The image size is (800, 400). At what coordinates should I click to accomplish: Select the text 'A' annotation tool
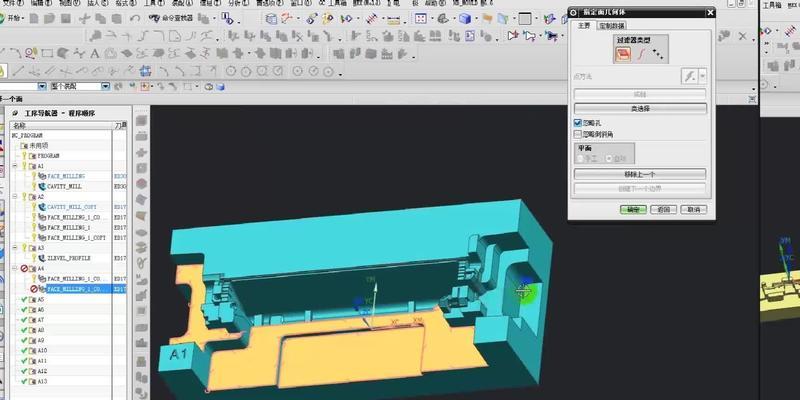(x=94, y=54)
